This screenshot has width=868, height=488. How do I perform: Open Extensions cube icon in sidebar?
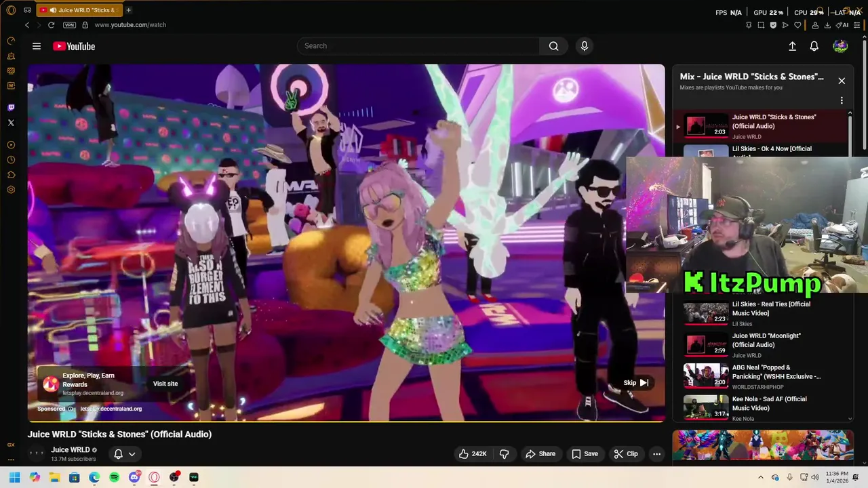[11, 175]
